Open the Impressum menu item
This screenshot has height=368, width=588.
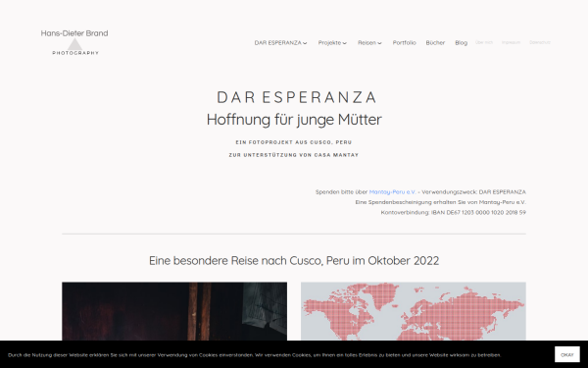click(512, 42)
